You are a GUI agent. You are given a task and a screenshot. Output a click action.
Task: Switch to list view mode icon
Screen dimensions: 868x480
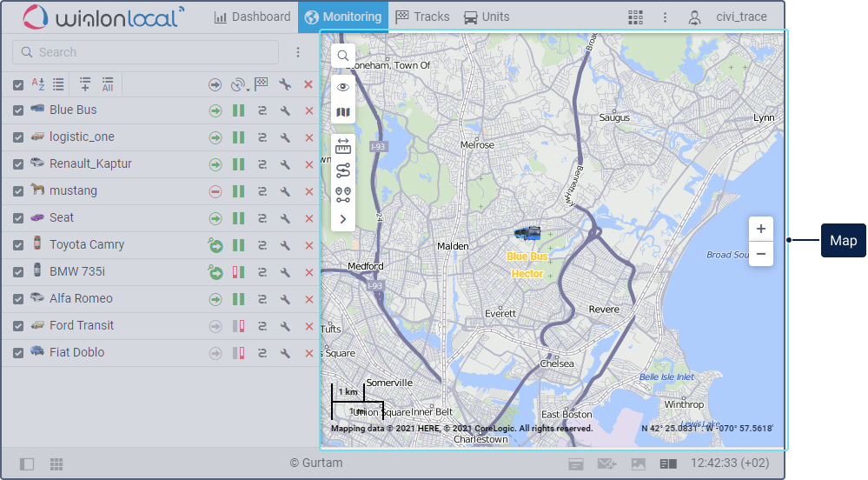click(58, 84)
